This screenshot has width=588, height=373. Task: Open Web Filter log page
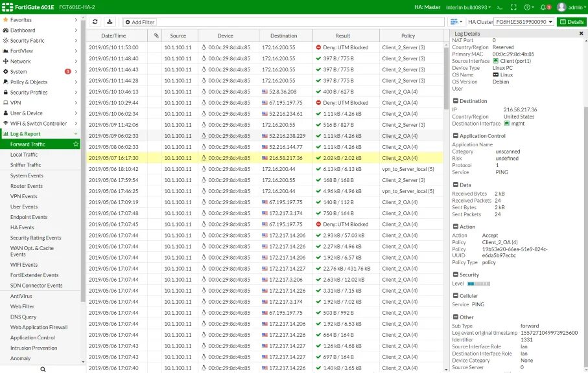[x=22, y=306]
